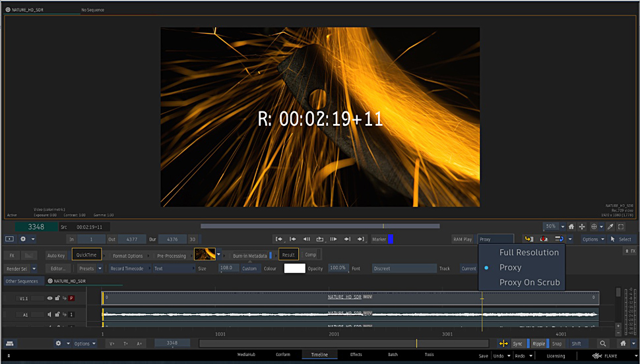Click the lock icon on track V1.1
The width and height of the screenshot is (640, 364).
pos(57,298)
